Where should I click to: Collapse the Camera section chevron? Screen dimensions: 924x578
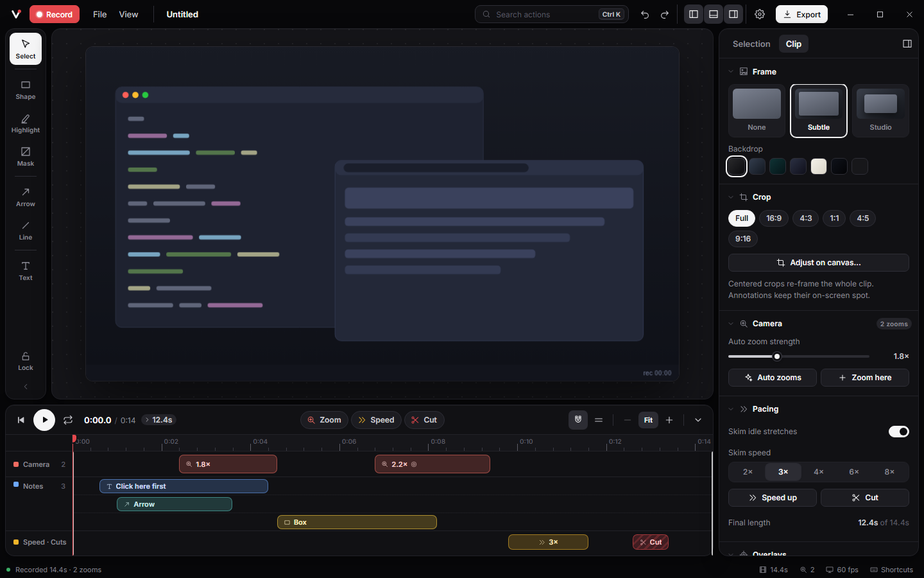tap(731, 324)
